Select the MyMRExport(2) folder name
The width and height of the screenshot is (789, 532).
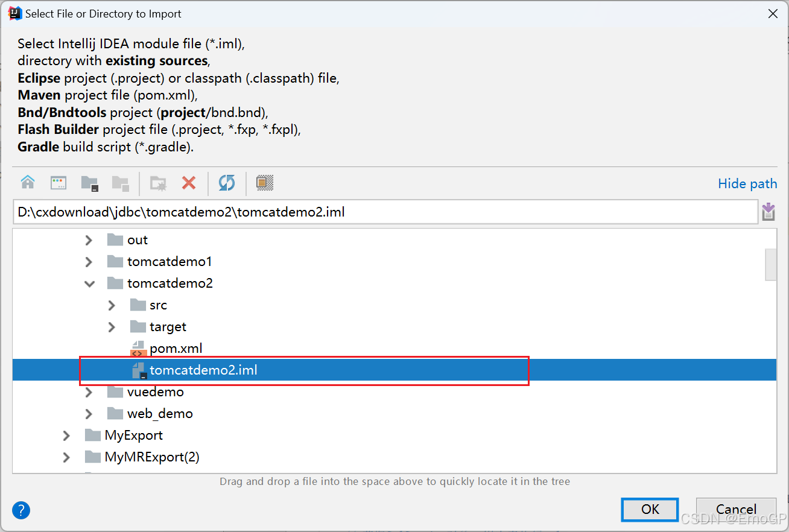click(152, 457)
